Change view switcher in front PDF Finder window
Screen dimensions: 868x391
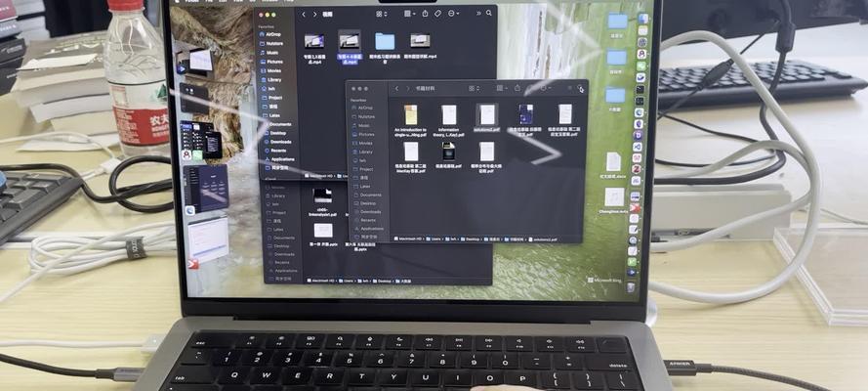[474, 89]
